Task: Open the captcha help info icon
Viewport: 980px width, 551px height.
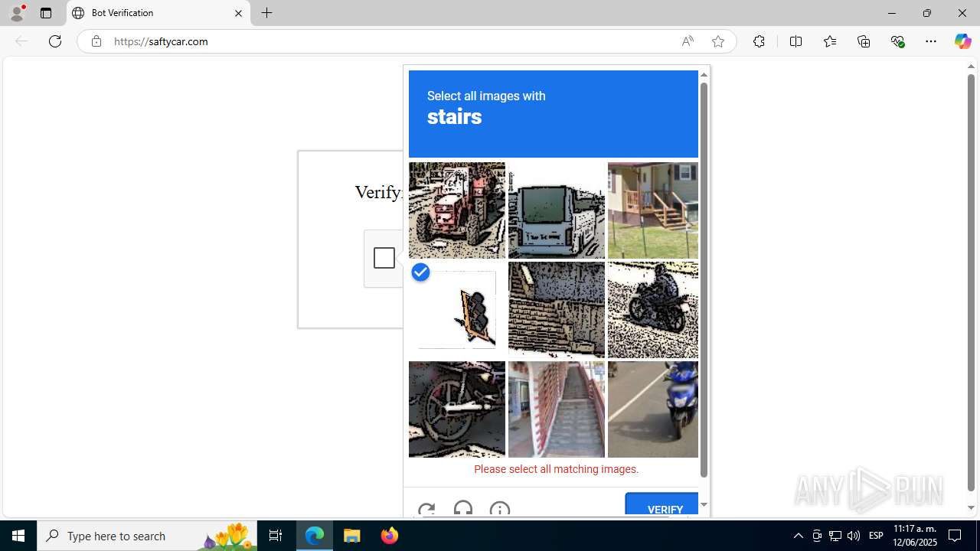Action: pos(500,510)
